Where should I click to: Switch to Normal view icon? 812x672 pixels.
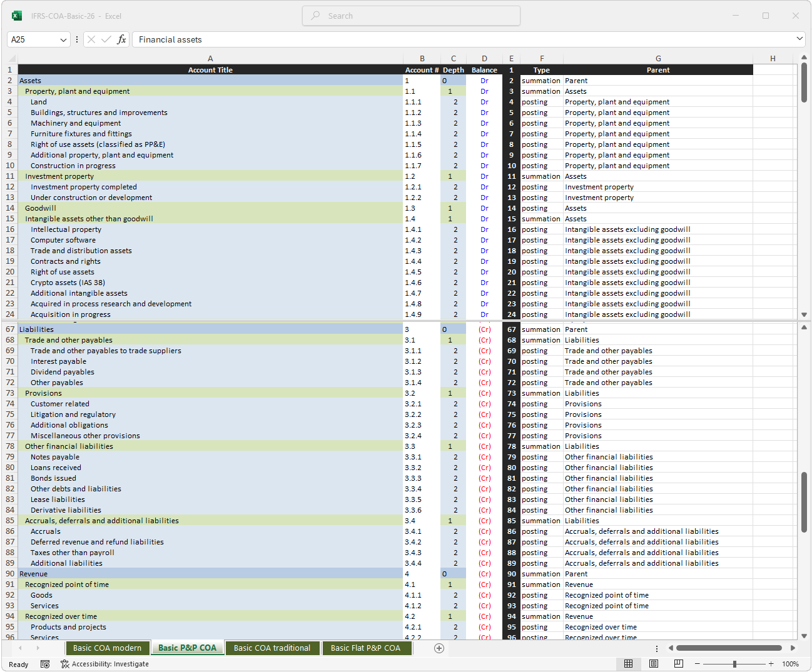tap(629, 664)
